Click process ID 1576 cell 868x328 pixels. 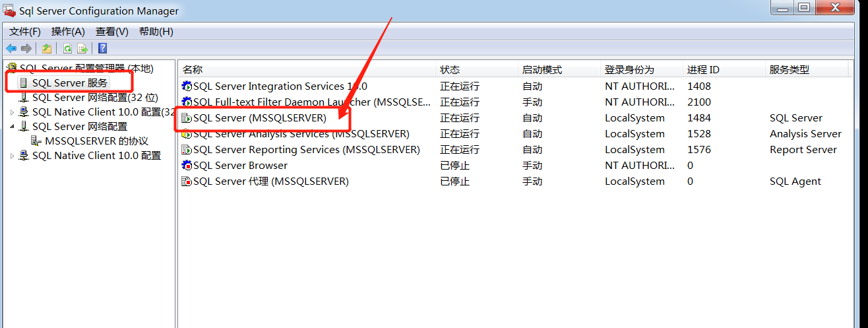[x=699, y=150]
